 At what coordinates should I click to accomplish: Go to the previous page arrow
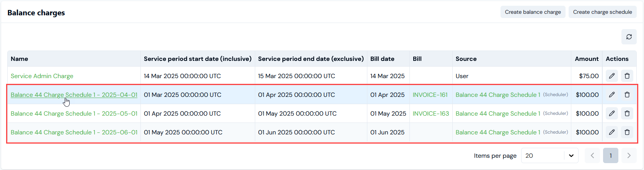pyautogui.click(x=592, y=155)
